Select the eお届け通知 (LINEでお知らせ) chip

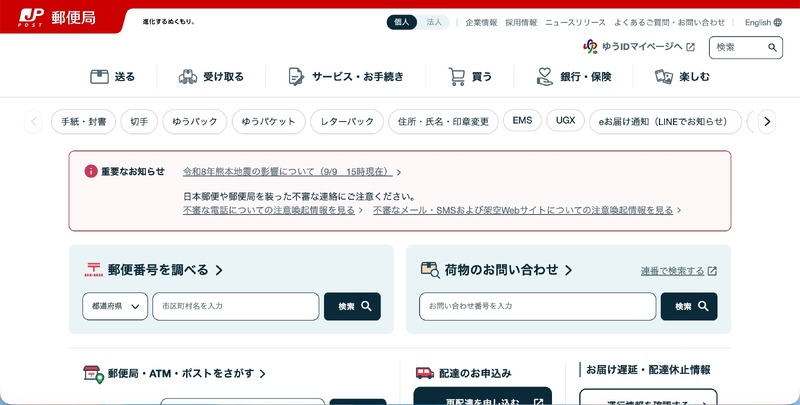pyautogui.click(x=665, y=122)
